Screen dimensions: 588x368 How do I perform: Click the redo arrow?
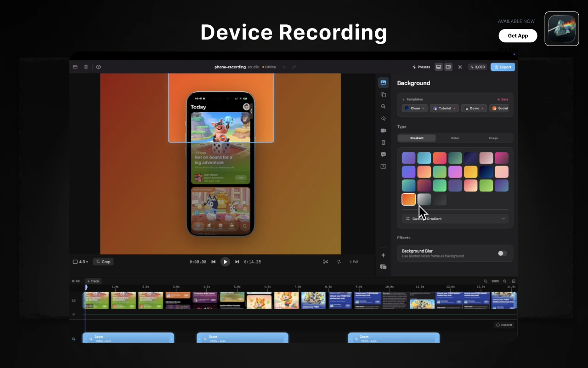[294, 67]
